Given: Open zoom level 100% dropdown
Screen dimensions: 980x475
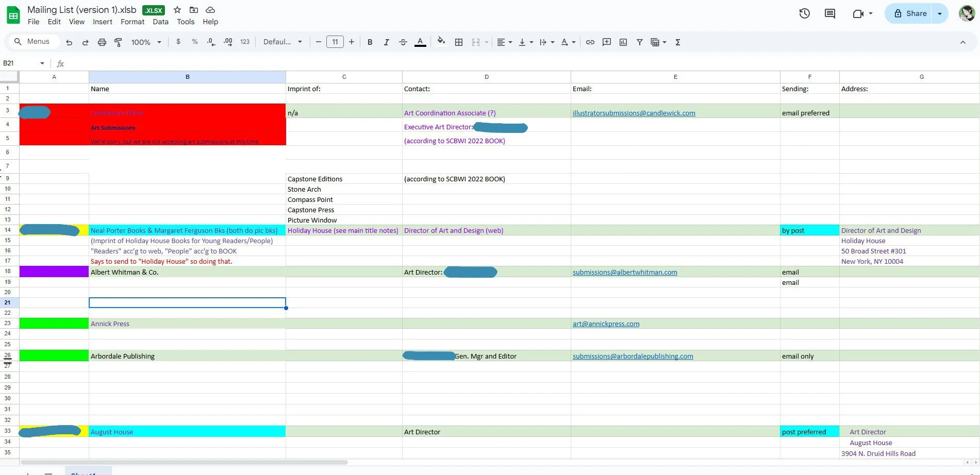Looking at the screenshot, I should coord(146,42).
